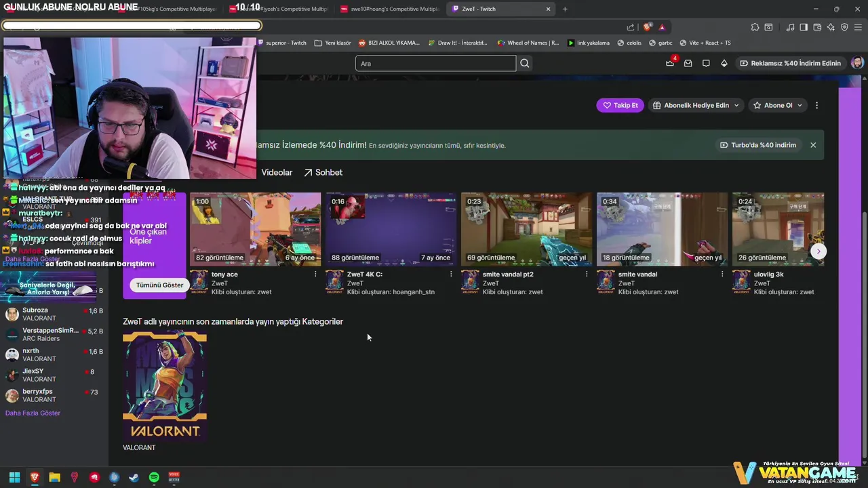Screen dimensions: 868x488
Task: Open Voicemeeter from the taskbar
Action: point(174,477)
